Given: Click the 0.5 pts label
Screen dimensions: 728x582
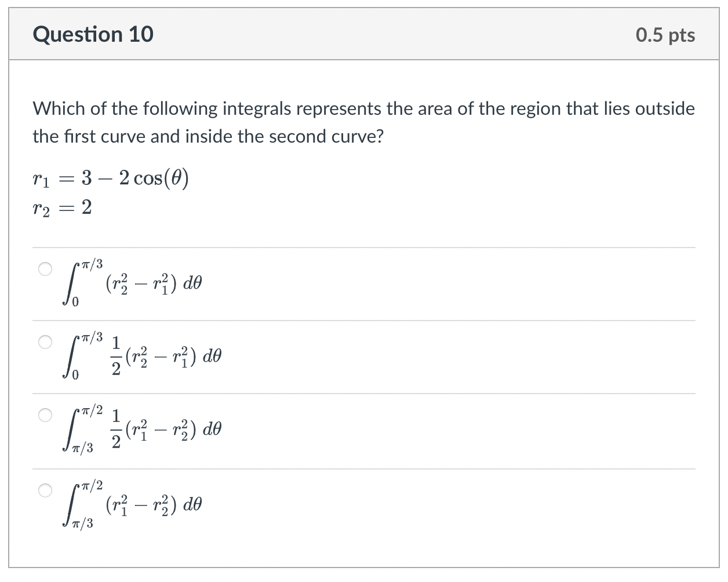Looking at the screenshot, I should tap(665, 34).
